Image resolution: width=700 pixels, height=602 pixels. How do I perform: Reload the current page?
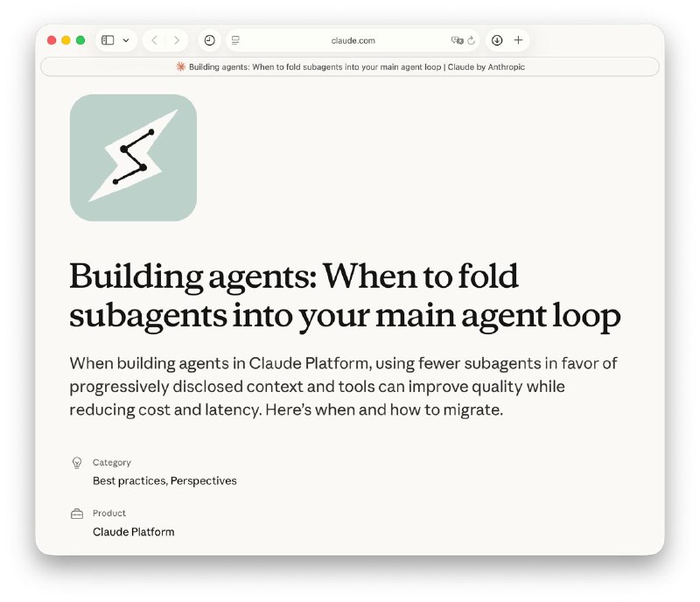472,40
